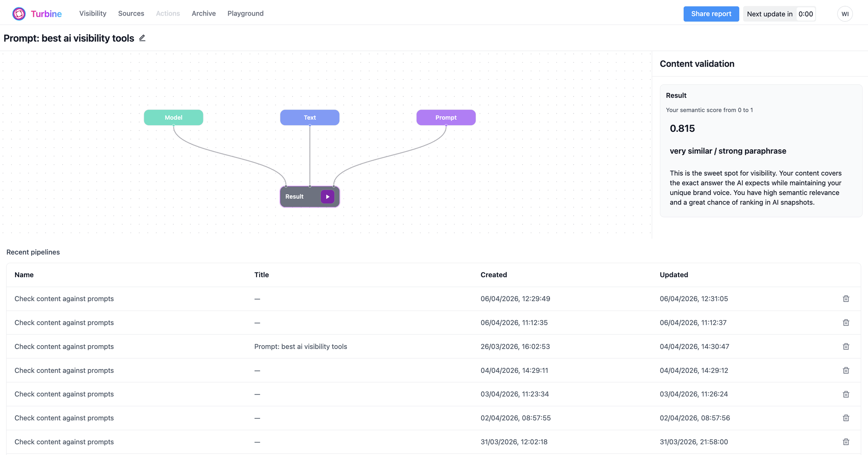
Task: Open the WI user avatar menu
Action: point(845,14)
